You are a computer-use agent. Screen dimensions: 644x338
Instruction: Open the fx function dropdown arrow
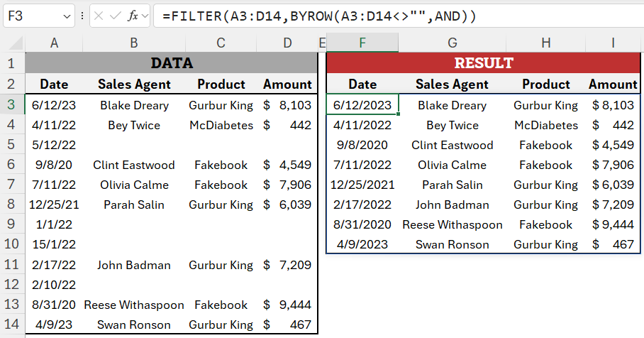point(145,16)
